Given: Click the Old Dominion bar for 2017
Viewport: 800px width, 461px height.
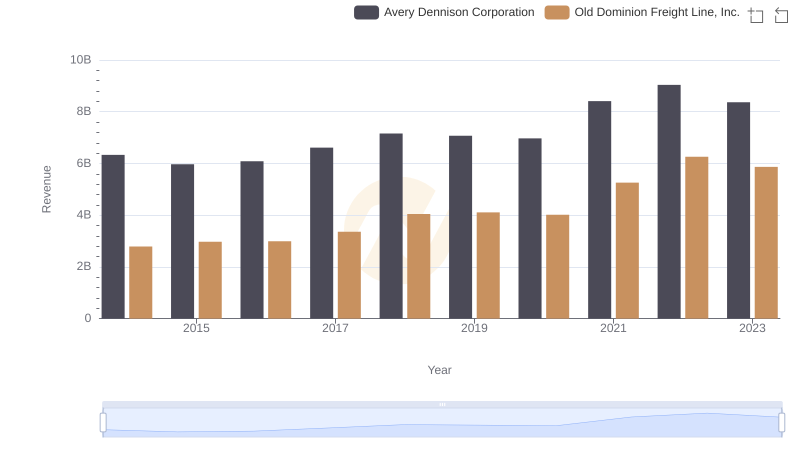Looking at the screenshot, I should [349, 275].
